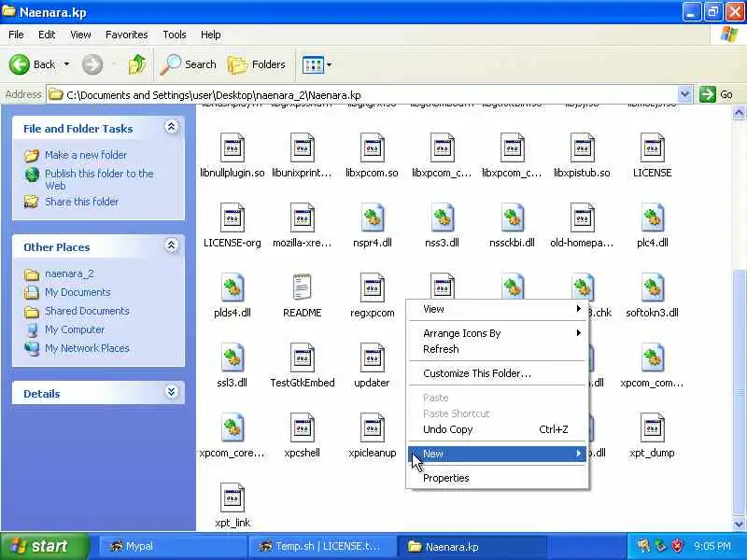Select the ssl3.dll file icon
The image size is (747, 560).
click(x=232, y=358)
